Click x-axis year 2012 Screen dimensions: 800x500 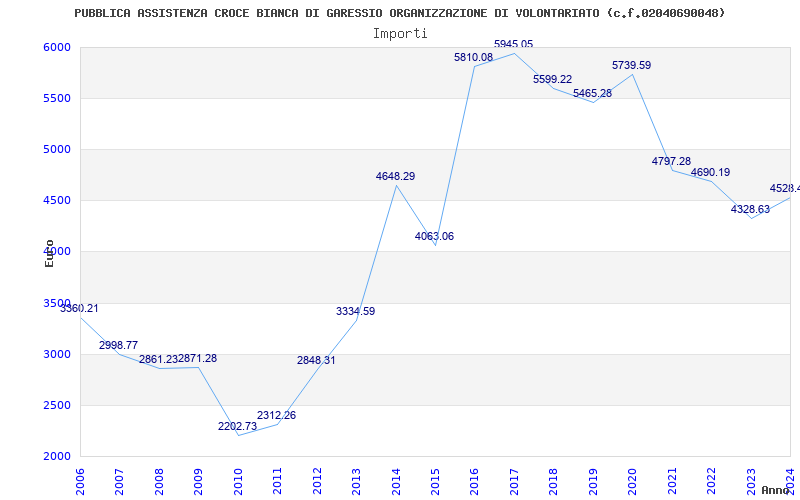[x=317, y=481]
